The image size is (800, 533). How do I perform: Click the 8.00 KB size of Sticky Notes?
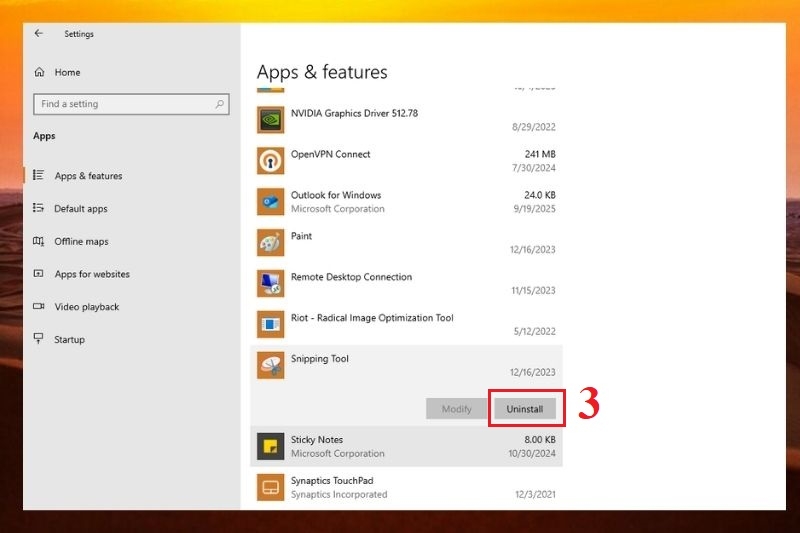click(539, 440)
